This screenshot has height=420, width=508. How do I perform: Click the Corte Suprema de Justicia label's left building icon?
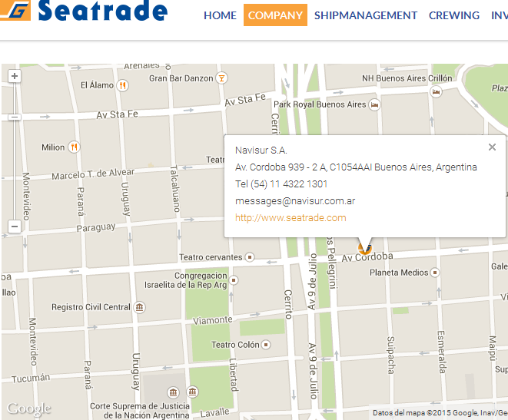(173, 392)
